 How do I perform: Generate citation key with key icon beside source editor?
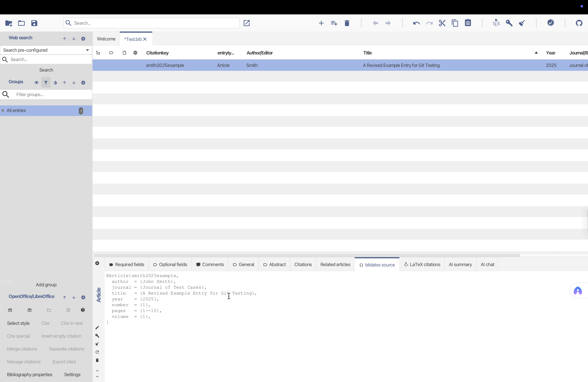97,336
